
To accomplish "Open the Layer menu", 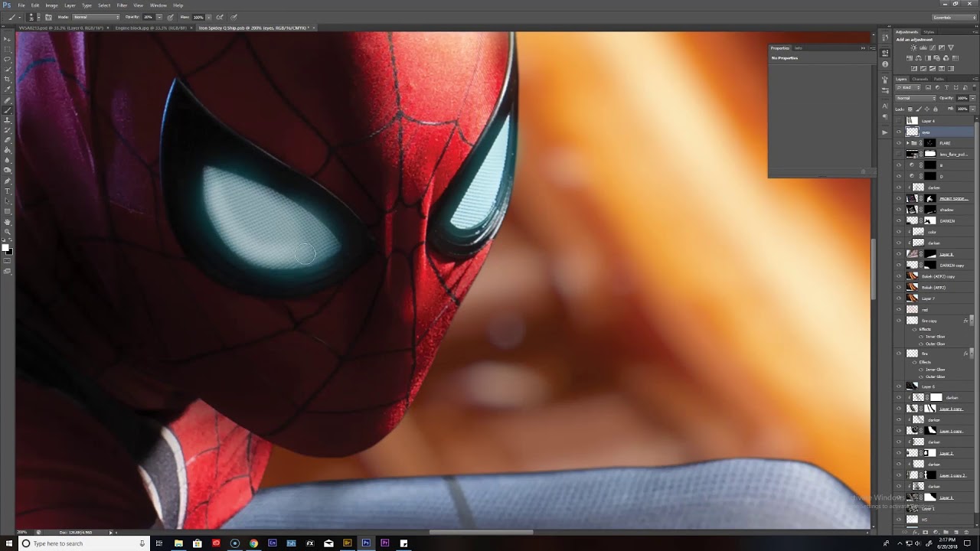I will point(70,5).
